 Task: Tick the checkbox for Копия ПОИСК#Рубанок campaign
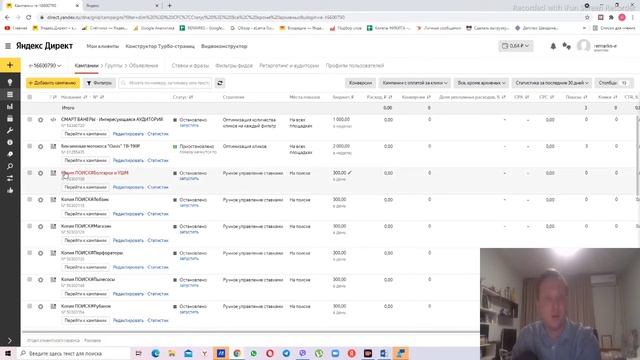(x=29, y=306)
